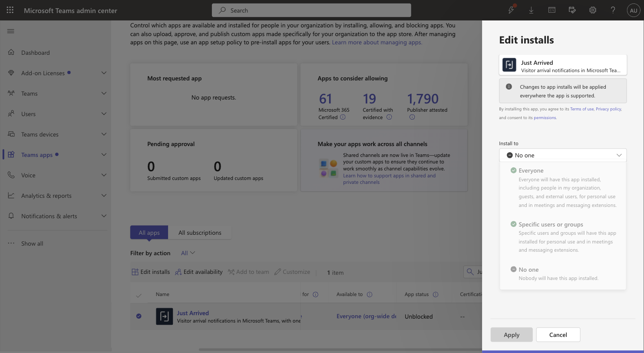Toggle the select-all checkmark in the table header
This screenshot has height=353, width=644.
pyautogui.click(x=139, y=295)
